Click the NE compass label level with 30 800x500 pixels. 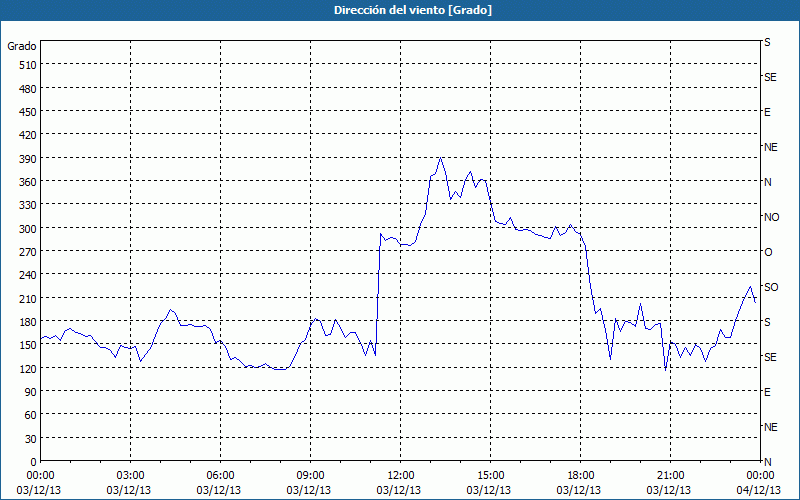[771, 427]
